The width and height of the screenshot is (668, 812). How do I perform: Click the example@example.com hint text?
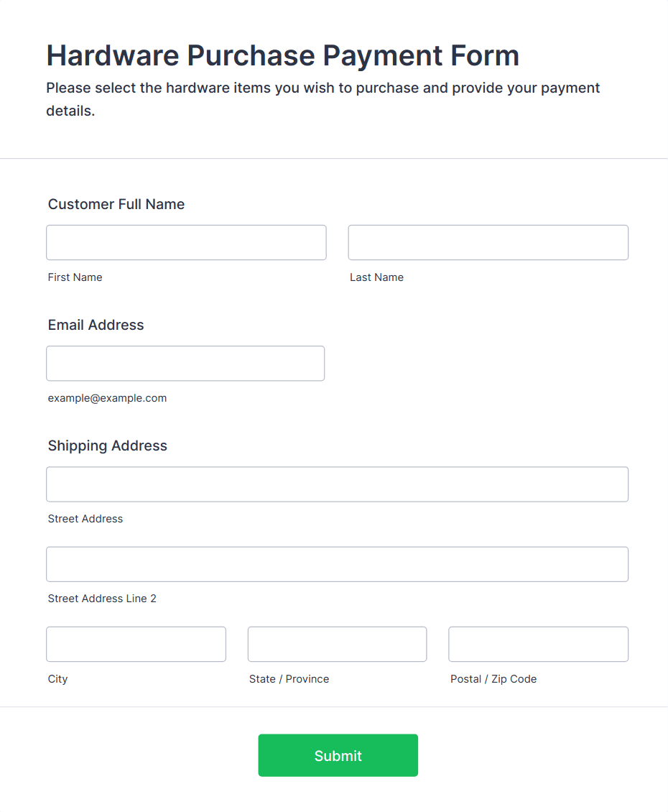pos(107,398)
